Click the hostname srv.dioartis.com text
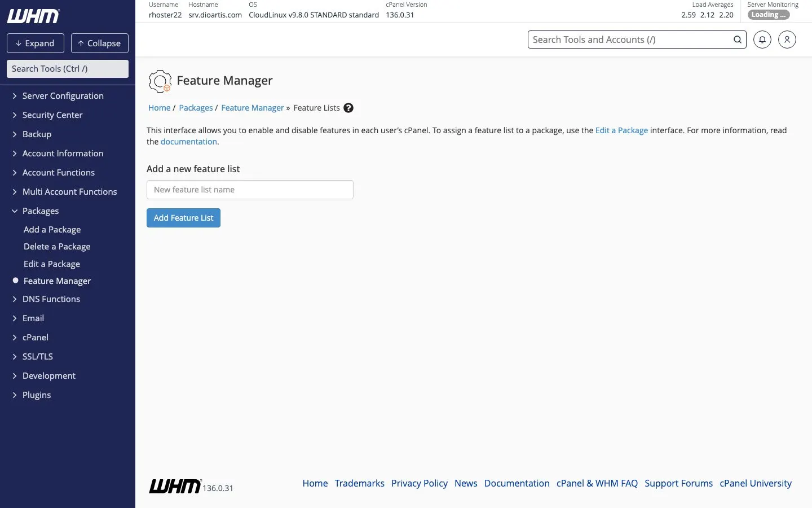Screen dimensions: 812x508 tap(215, 15)
